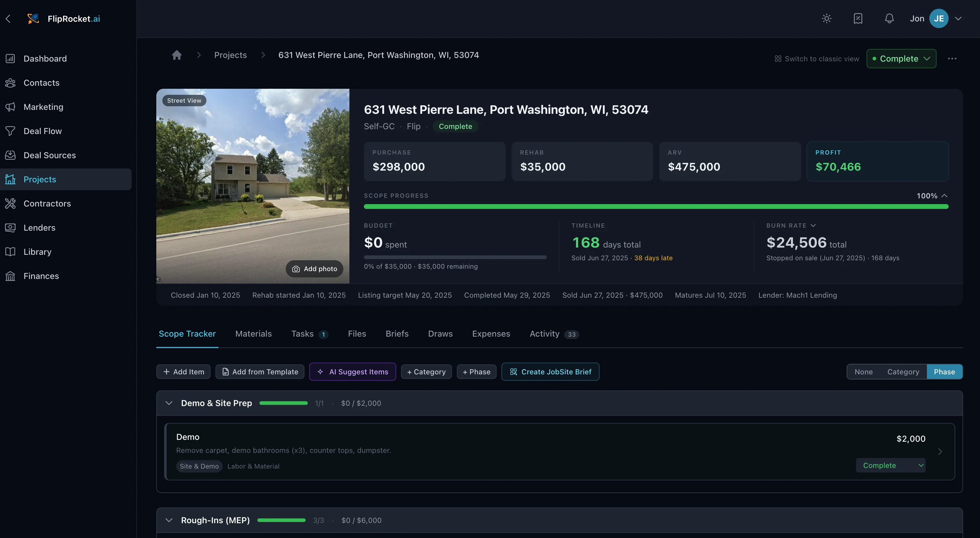Click the + Phase button
The width and height of the screenshot is (980, 538).
(x=476, y=372)
